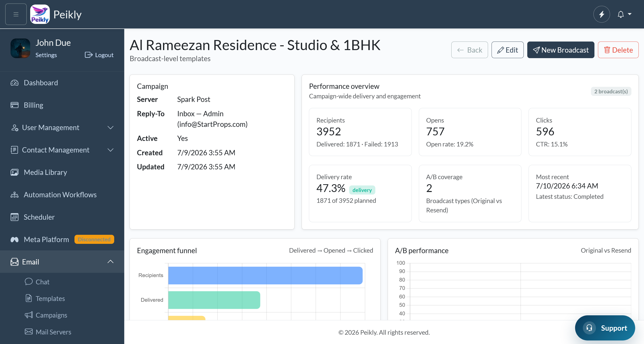This screenshot has height=344, width=644.
Task: Click the Campaigns megaphone icon
Action: pos(29,315)
